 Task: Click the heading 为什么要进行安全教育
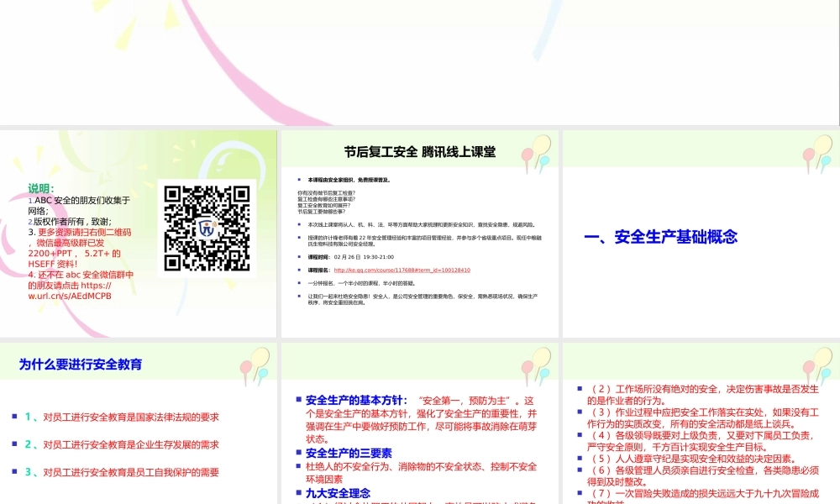81,365
